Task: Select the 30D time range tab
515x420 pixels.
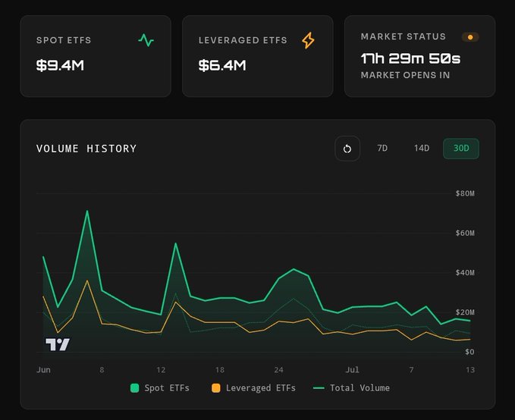Action: coord(461,149)
